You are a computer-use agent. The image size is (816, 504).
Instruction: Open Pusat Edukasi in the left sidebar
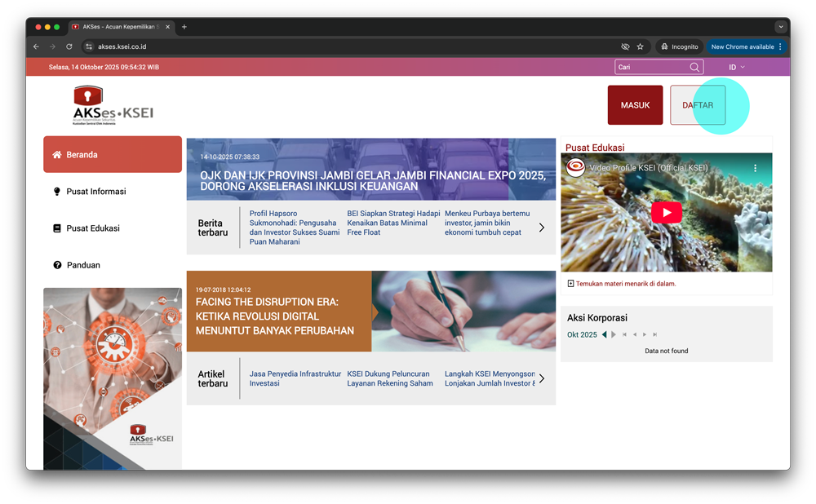pos(92,228)
